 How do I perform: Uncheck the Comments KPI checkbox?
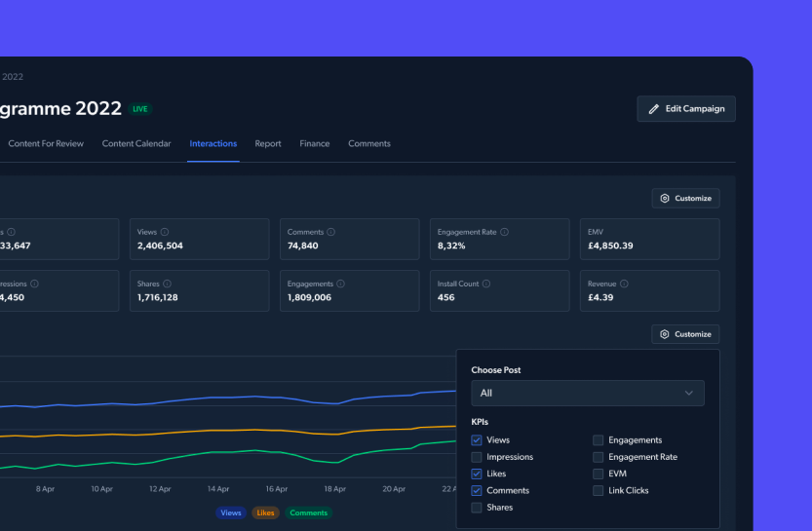coord(477,491)
